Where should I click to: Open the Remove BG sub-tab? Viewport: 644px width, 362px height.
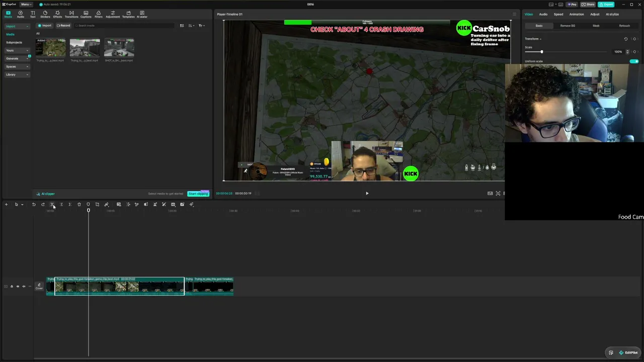(568, 26)
